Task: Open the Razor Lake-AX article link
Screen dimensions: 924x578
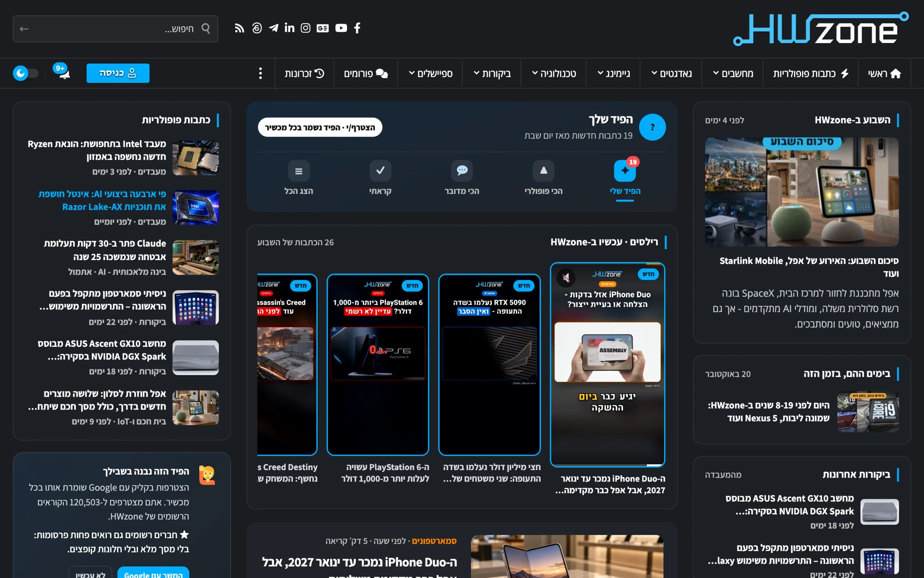Action: (103, 200)
